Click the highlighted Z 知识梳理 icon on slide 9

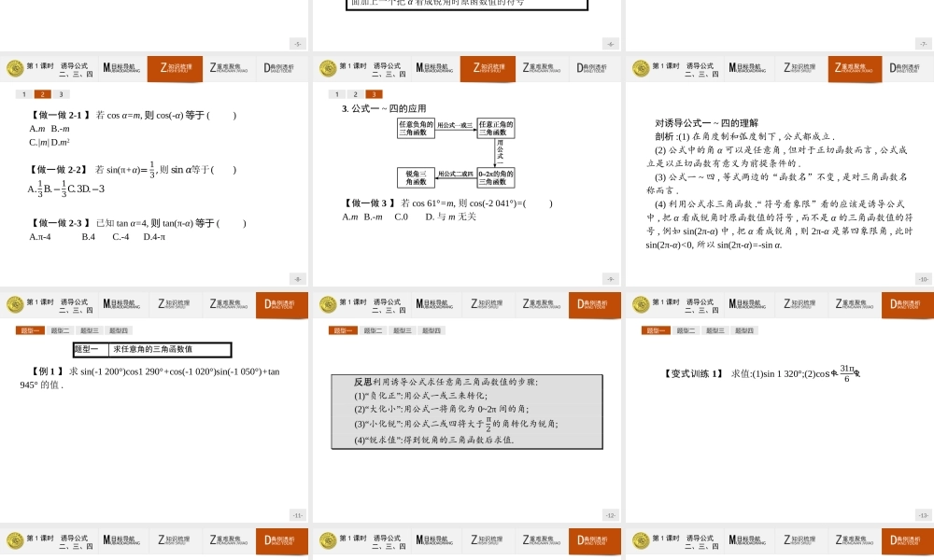[x=488, y=68]
